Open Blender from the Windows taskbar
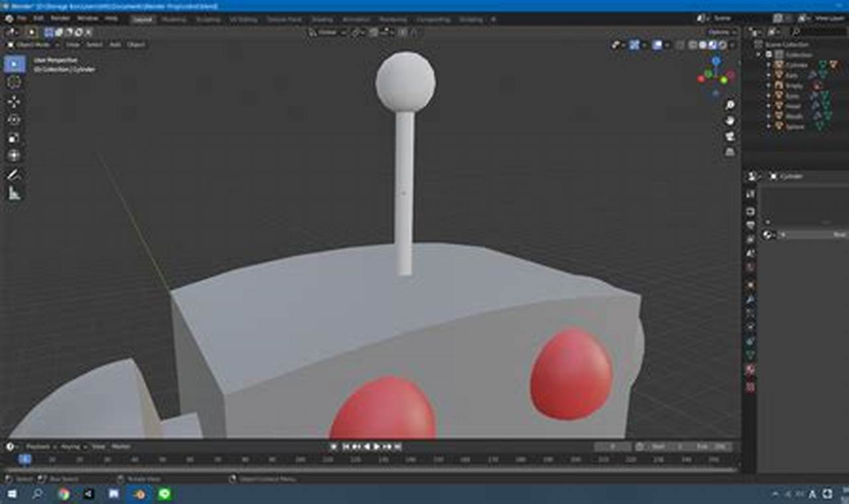This screenshot has height=504, width=849. coord(140,494)
